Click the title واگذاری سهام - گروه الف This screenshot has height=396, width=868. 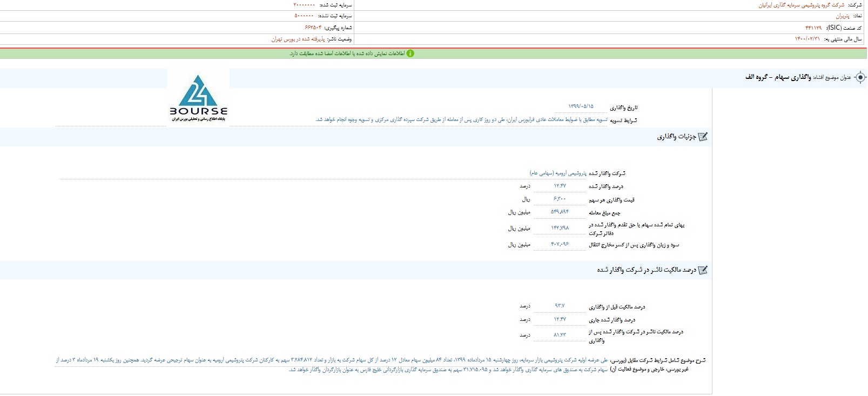coord(778,77)
